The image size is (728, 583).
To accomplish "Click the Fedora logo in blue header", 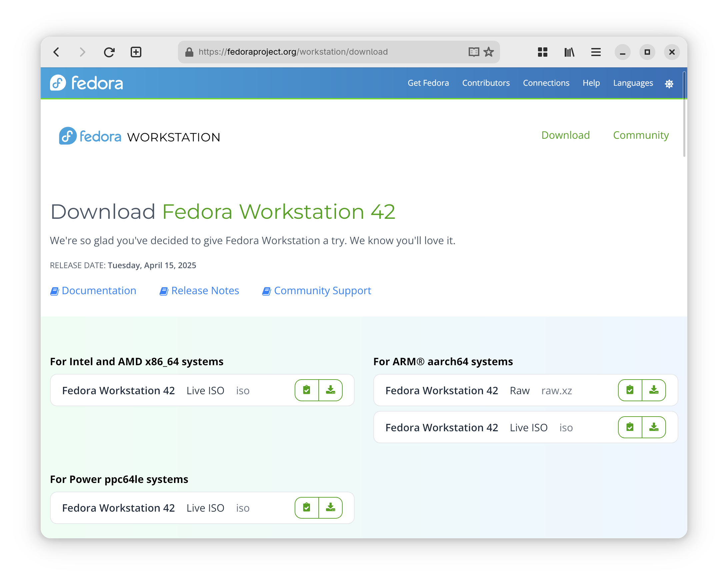I will pyautogui.click(x=86, y=83).
